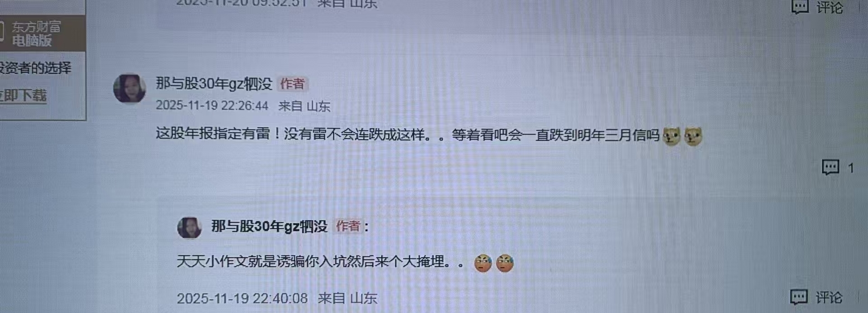This screenshot has width=868, height=313.
Task: Click the timestamp 2025-11-19 22:26:44
Action: tap(212, 106)
